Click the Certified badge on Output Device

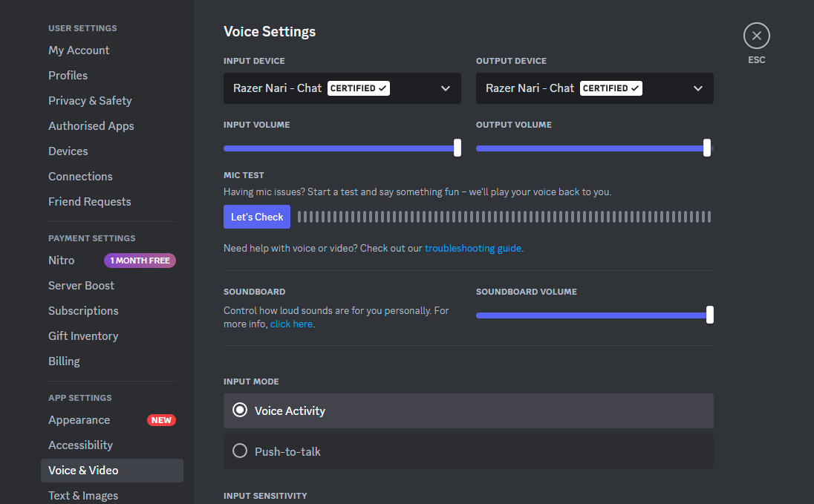coord(611,88)
